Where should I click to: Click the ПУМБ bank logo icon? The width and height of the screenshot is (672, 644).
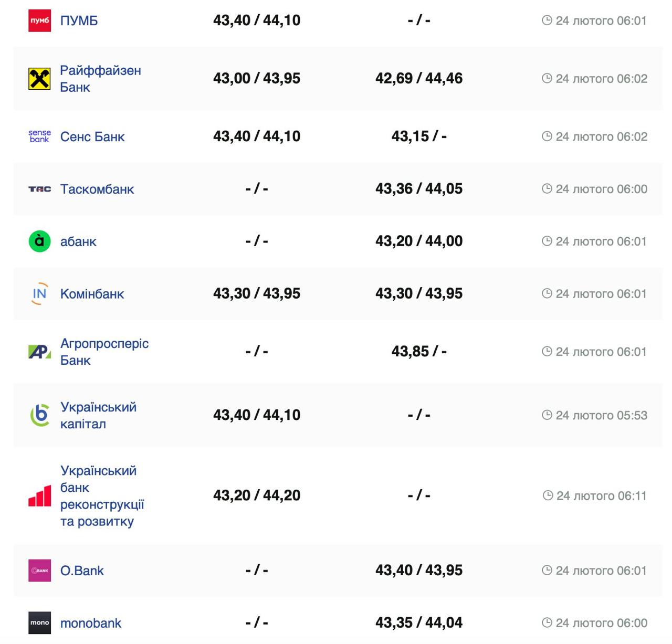coord(39,20)
